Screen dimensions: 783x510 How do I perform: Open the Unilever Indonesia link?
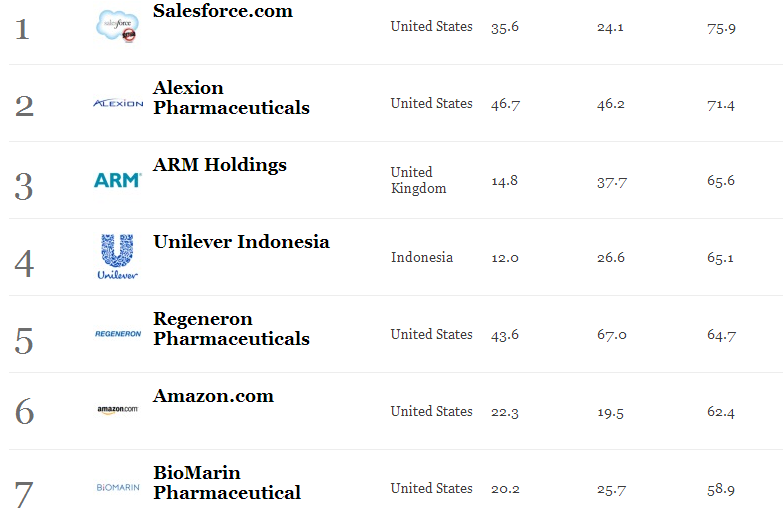point(241,242)
